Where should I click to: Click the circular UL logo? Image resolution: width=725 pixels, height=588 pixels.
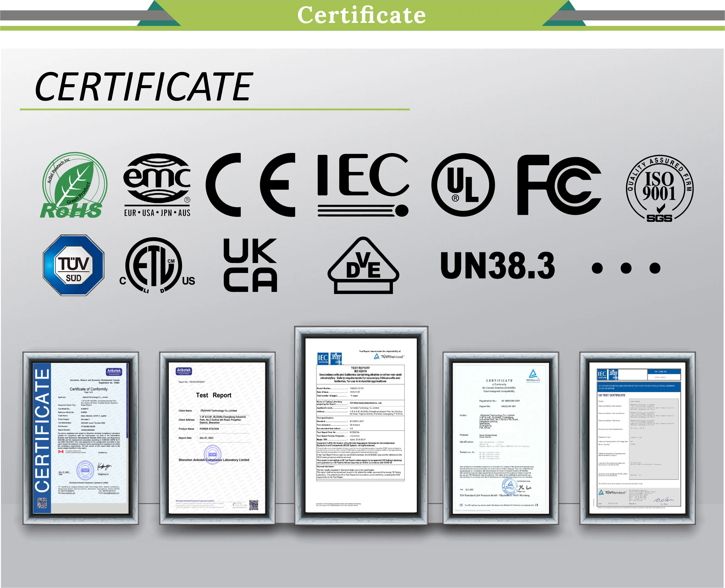click(x=463, y=185)
